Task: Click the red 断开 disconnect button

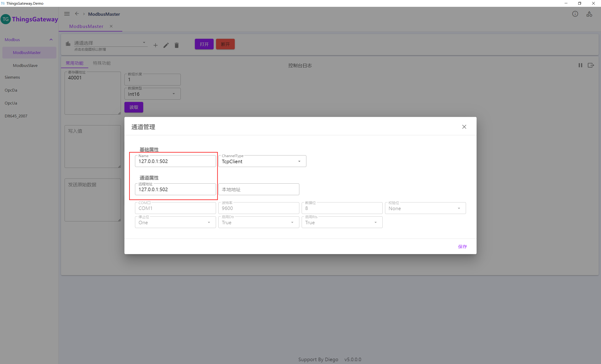Action: 225,44
